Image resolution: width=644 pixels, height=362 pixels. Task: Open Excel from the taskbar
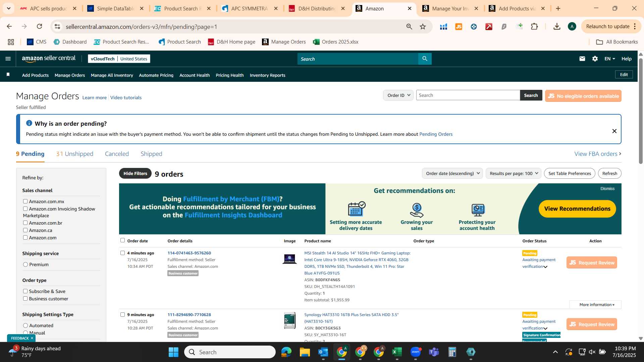coord(397,352)
